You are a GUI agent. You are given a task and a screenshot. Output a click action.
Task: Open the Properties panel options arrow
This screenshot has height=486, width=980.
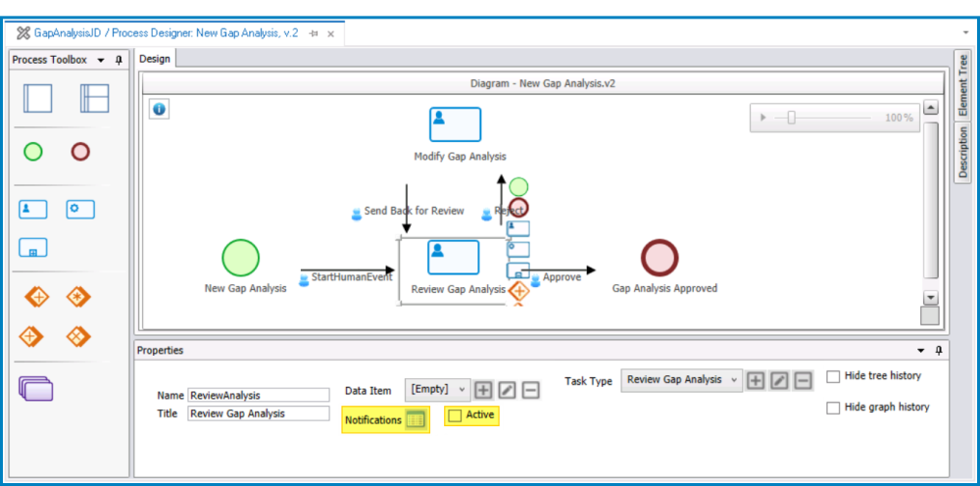tap(920, 351)
